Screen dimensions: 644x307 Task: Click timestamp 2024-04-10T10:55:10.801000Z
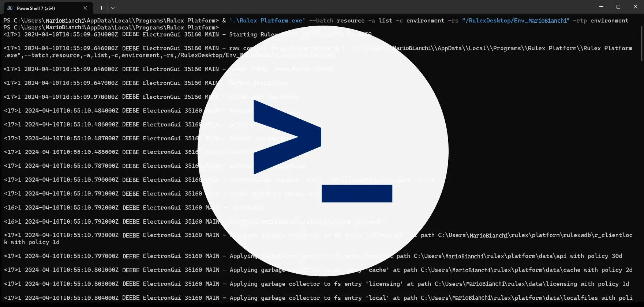(x=72, y=270)
